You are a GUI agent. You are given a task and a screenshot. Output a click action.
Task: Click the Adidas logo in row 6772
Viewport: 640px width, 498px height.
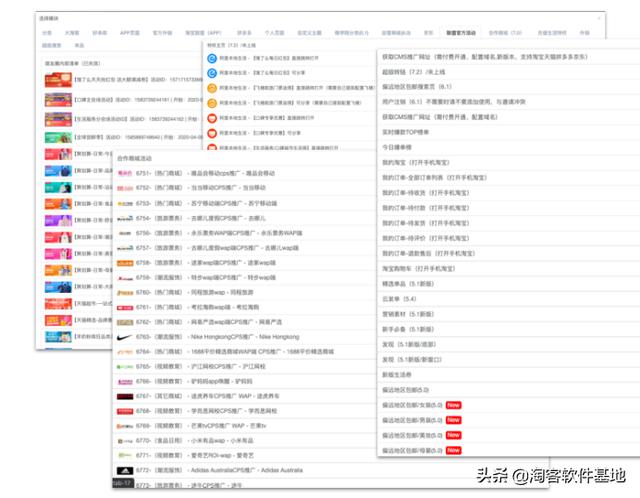(x=125, y=471)
